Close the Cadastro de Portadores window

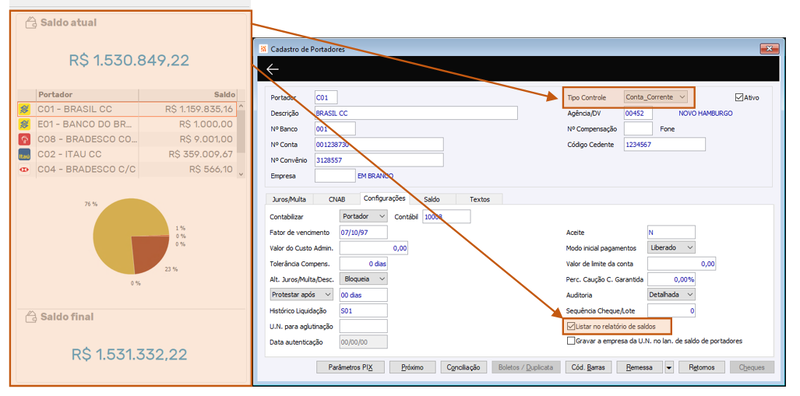click(769, 48)
